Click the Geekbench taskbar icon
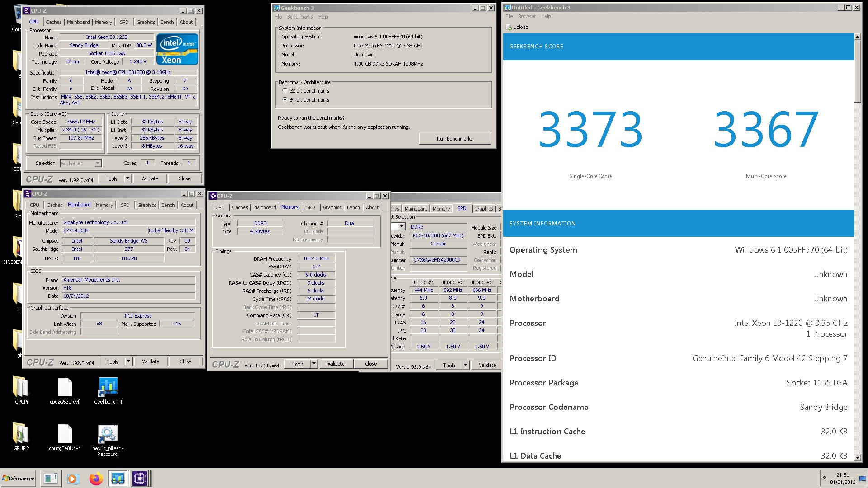The image size is (868, 488). 118,479
